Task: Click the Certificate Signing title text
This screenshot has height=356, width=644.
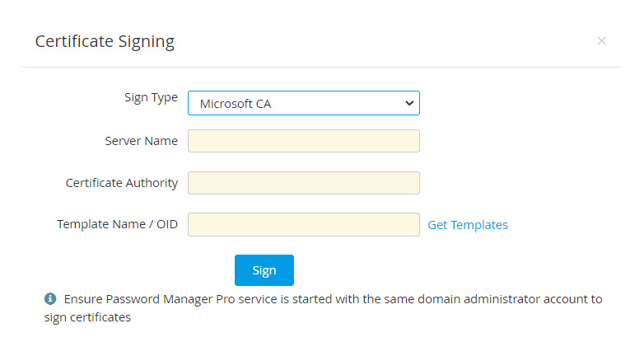Action: pos(105,41)
